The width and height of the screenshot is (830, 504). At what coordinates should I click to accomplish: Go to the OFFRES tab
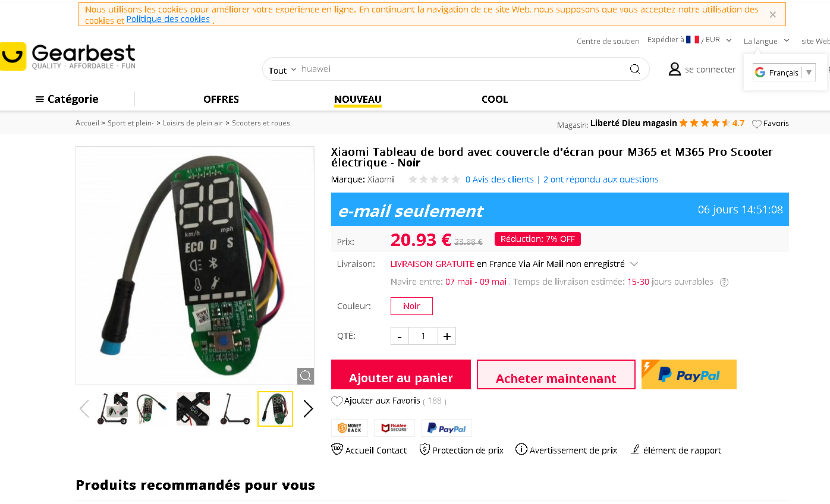[221, 99]
